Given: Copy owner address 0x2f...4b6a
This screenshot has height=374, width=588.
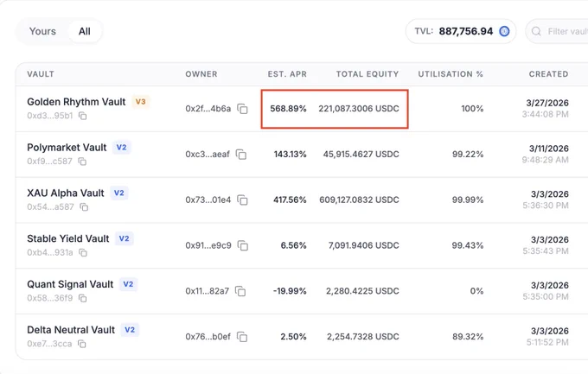Looking at the screenshot, I should [243, 109].
